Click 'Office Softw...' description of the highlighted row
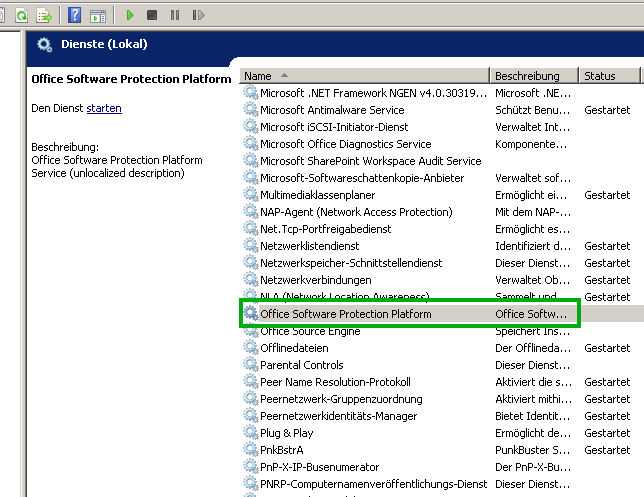 pyautogui.click(x=531, y=314)
